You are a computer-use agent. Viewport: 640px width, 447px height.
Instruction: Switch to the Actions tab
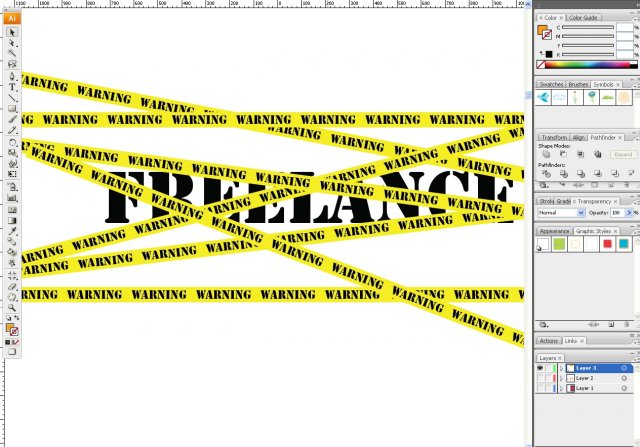click(549, 341)
